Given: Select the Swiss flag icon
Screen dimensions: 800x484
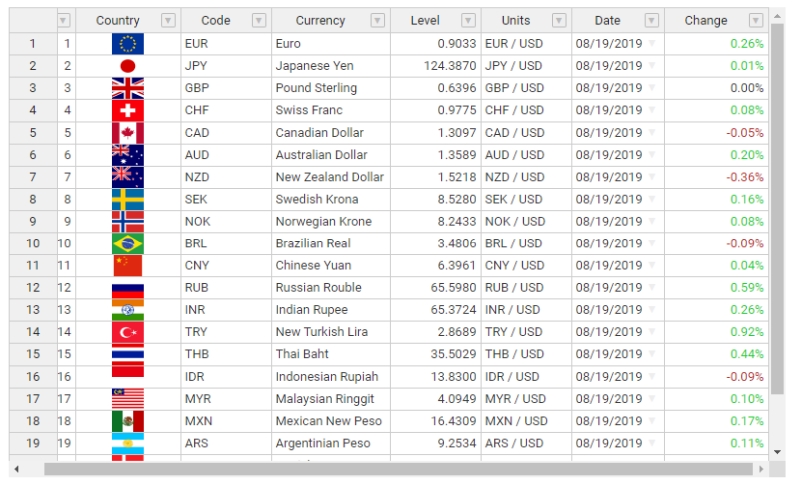Looking at the screenshot, I should 128,110.
